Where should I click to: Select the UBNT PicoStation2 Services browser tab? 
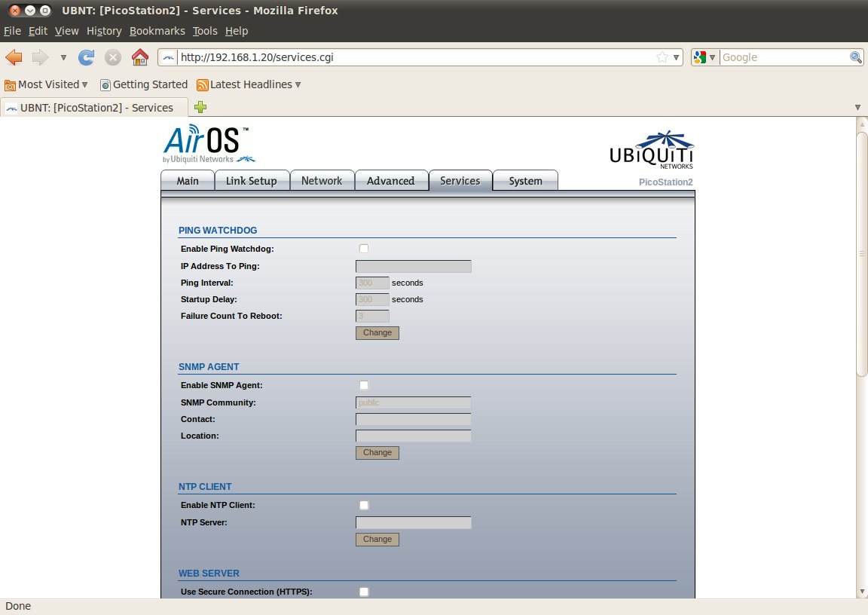point(94,107)
